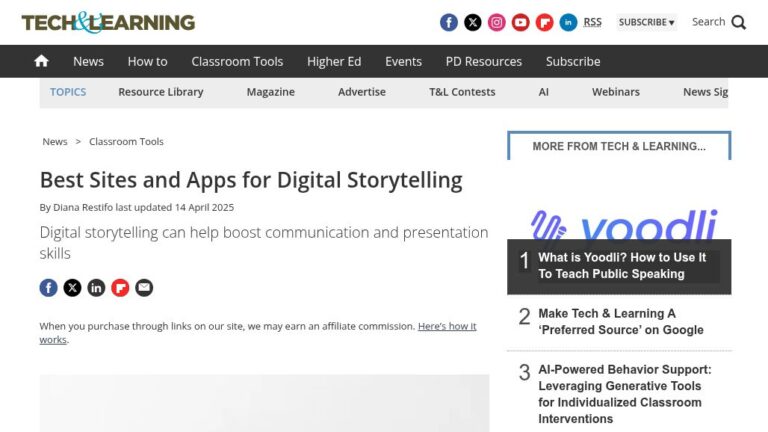Click the Search text field
This screenshot has width=768, height=432.
pyautogui.click(x=708, y=22)
